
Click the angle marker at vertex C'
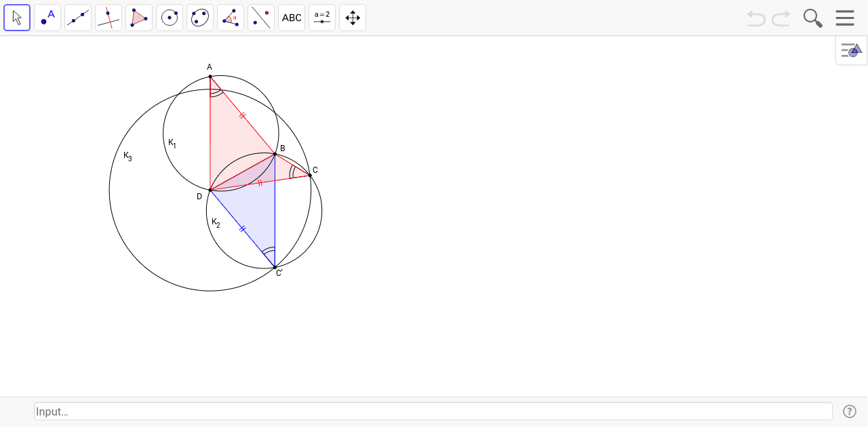[x=269, y=252]
